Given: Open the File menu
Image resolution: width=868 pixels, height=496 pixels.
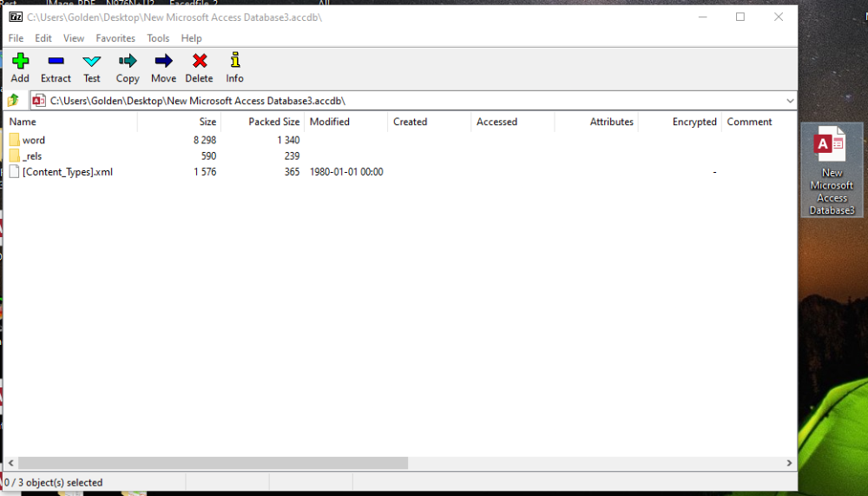Looking at the screenshot, I should (x=16, y=38).
